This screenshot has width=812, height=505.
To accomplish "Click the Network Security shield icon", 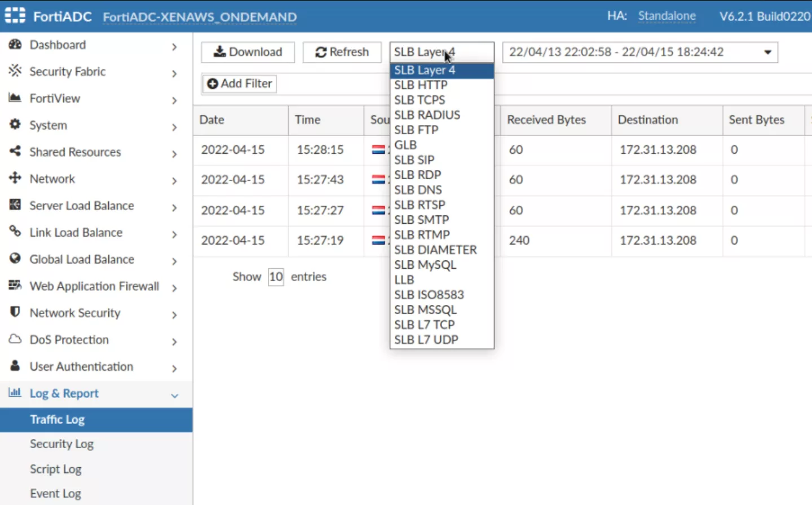I will point(15,312).
